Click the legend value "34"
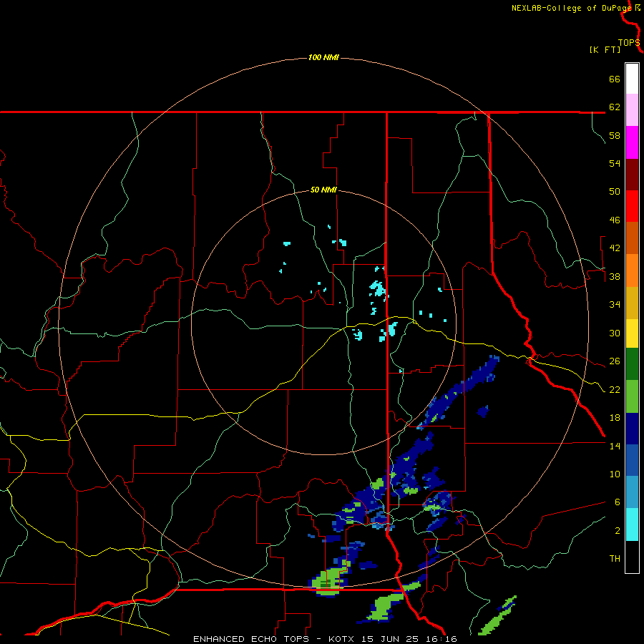Viewport: 644px width, 644px height. tap(615, 305)
